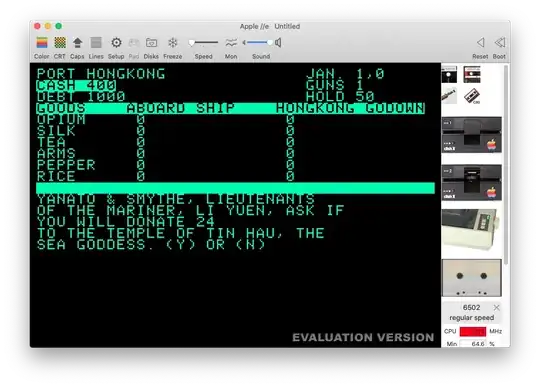Click the 'regular speed' label

(x=471, y=317)
